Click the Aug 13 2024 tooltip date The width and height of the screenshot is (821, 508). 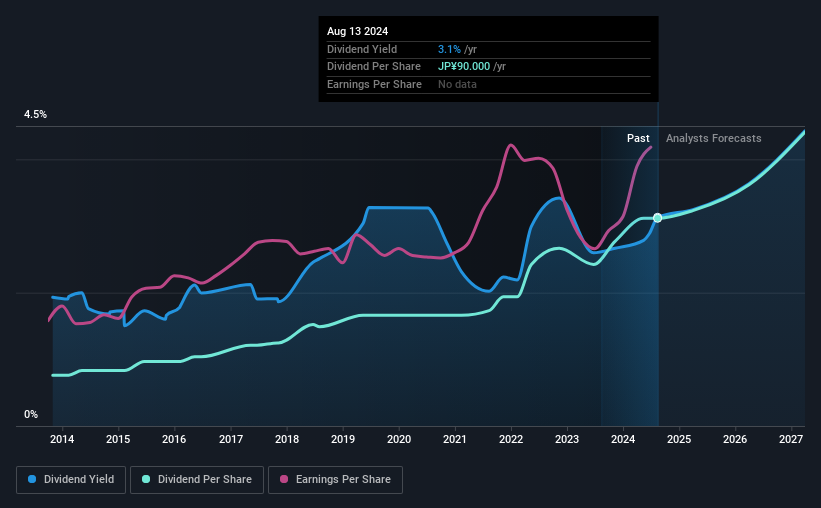point(358,31)
